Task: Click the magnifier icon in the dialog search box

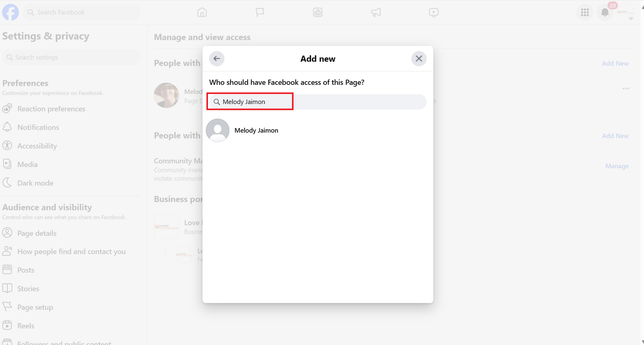Action: (x=217, y=102)
